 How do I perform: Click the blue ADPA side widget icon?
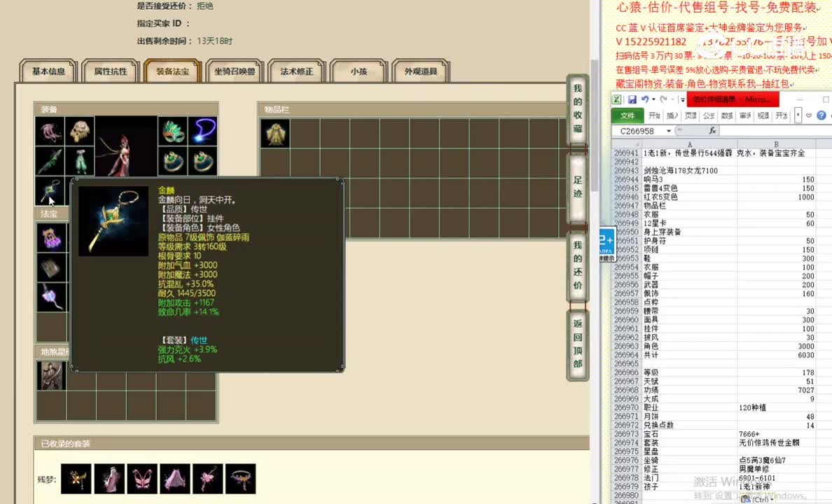tap(606, 244)
